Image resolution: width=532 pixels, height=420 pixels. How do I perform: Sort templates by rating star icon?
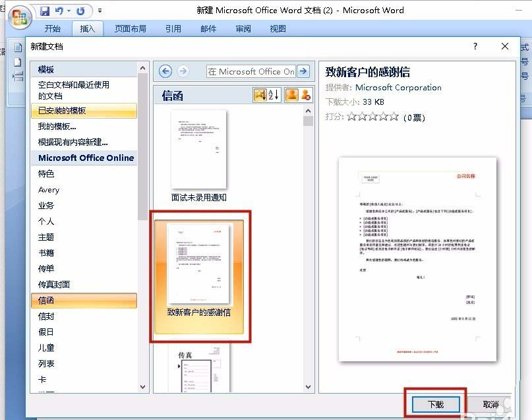tap(260, 95)
